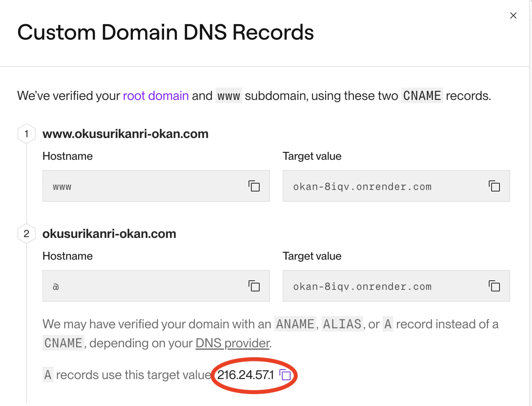Copy the @ hostname value
Screen dimensions: 532x406
(x=254, y=286)
